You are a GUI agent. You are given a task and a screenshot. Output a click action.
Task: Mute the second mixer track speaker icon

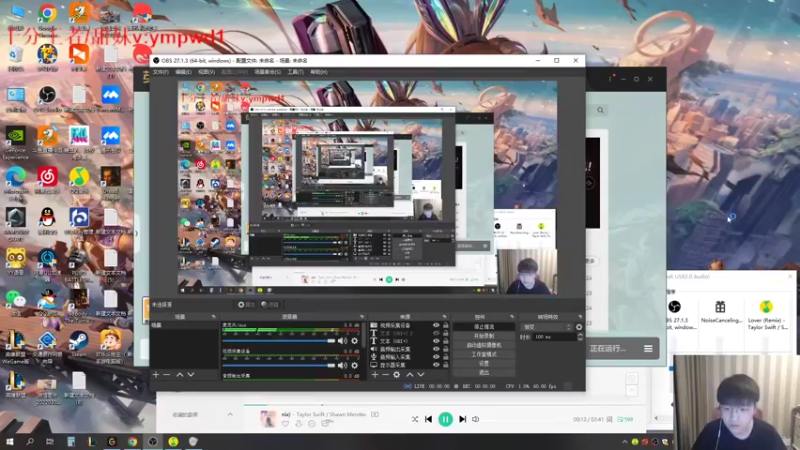342,365
